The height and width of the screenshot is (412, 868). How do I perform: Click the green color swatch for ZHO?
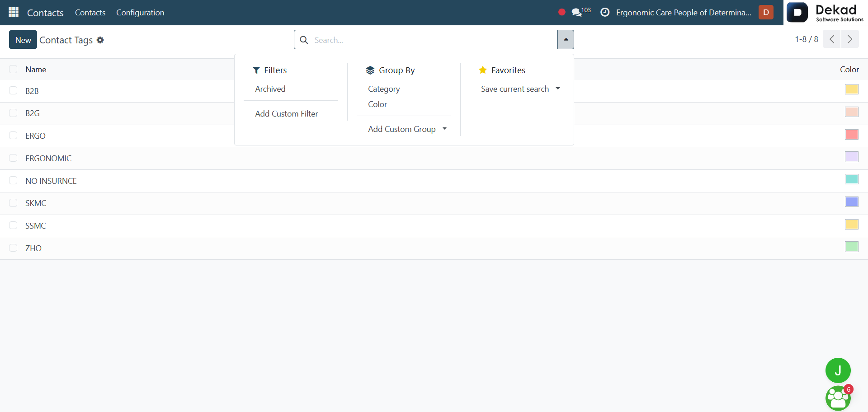[x=852, y=247]
